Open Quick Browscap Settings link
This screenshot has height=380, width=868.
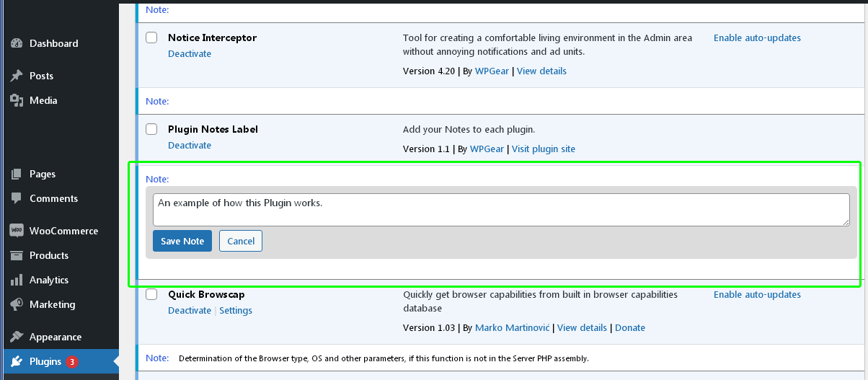point(236,310)
